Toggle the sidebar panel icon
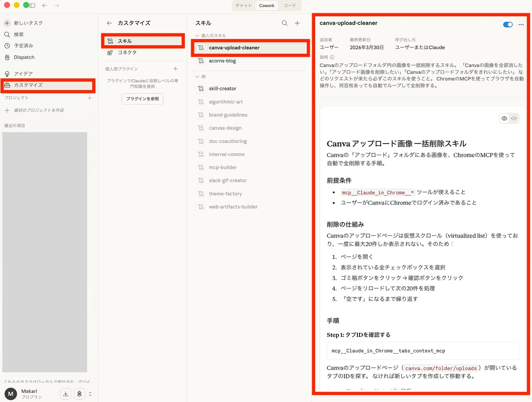The width and height of the screenshot is (532, 402). point(32,5)
